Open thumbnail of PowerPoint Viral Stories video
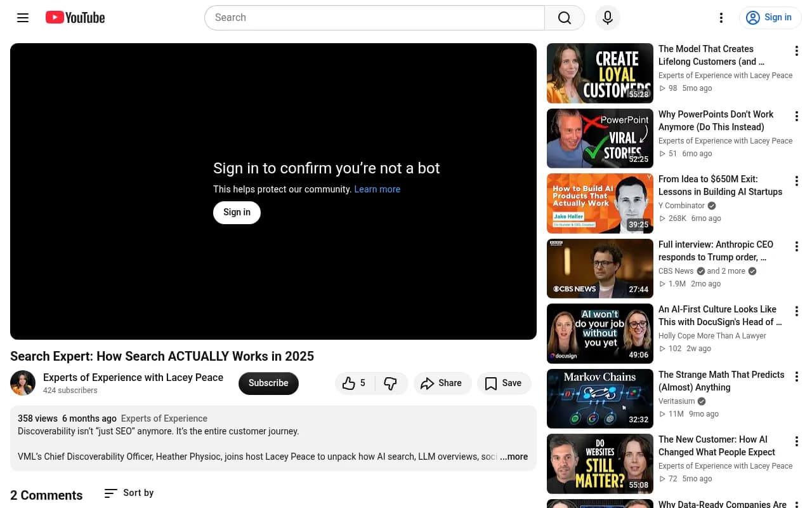Screen dimensions: 812x508 point(600,138)
